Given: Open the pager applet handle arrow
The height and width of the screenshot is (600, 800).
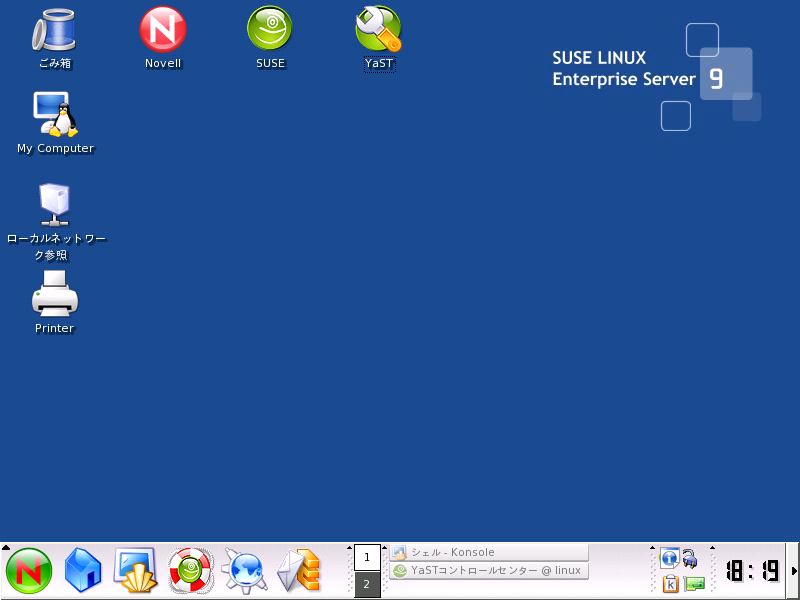Looking at the screenshot, I should click(x=349, y=548).
